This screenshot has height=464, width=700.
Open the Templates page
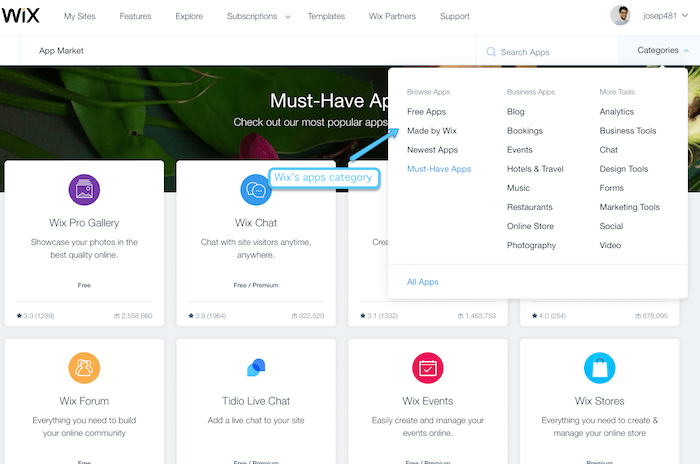pyautogui.click(x=326, y=16)
